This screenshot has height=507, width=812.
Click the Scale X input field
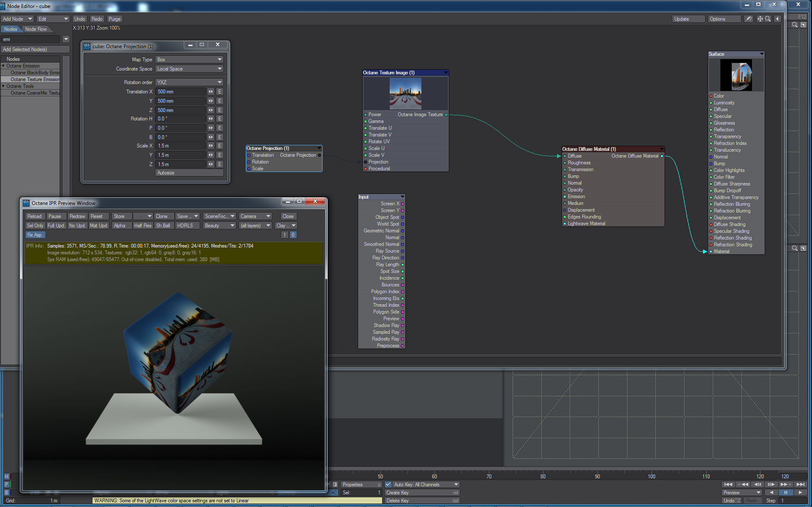(180, 146)
